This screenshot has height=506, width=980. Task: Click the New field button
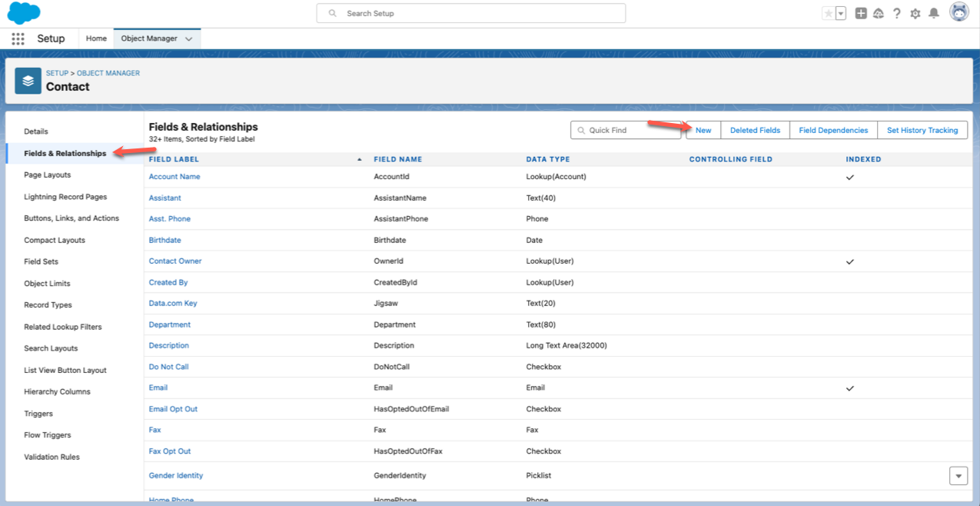point(703,130)
